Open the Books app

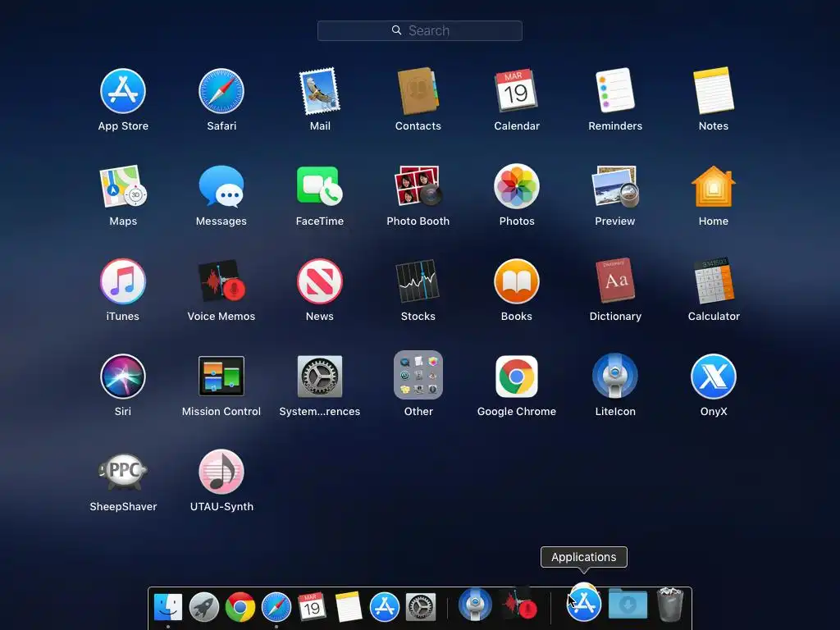pyautogui.click(x=517, y=281)
